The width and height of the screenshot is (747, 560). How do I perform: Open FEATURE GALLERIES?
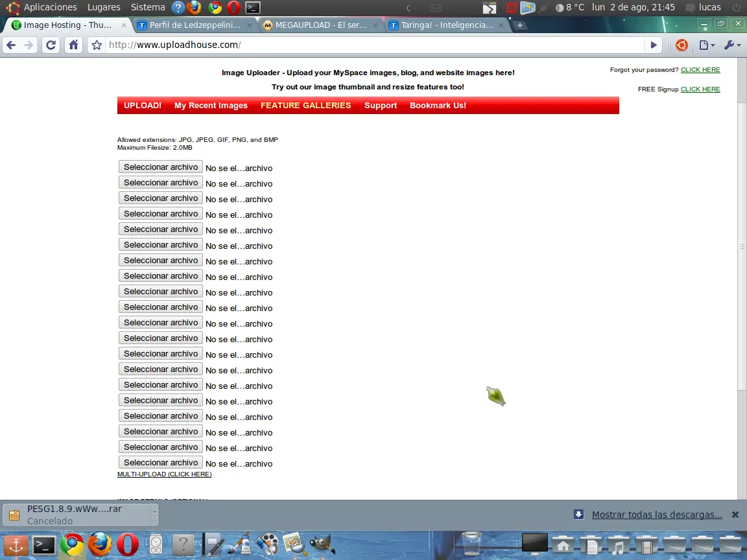305,105
